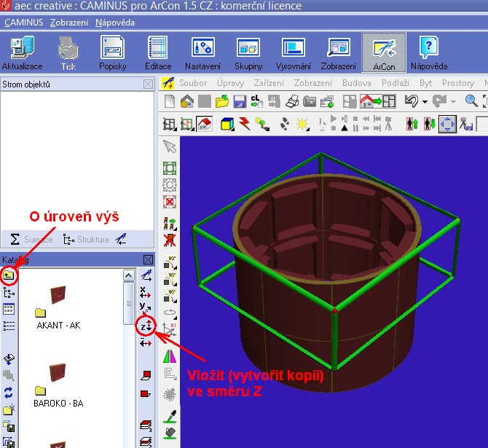Click the Zobrazení toolbar button with magnifier
This screenshot has width=488, height=448.
338,53
